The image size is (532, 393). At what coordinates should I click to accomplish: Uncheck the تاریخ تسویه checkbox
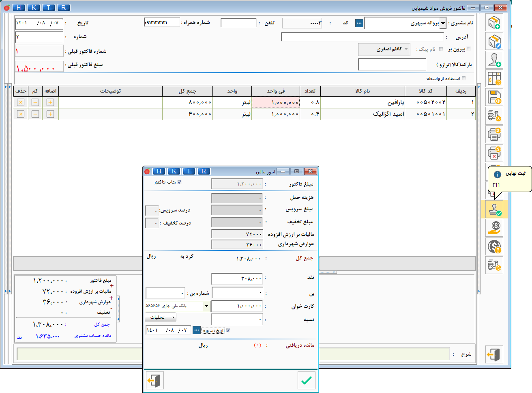pos(228,330)
